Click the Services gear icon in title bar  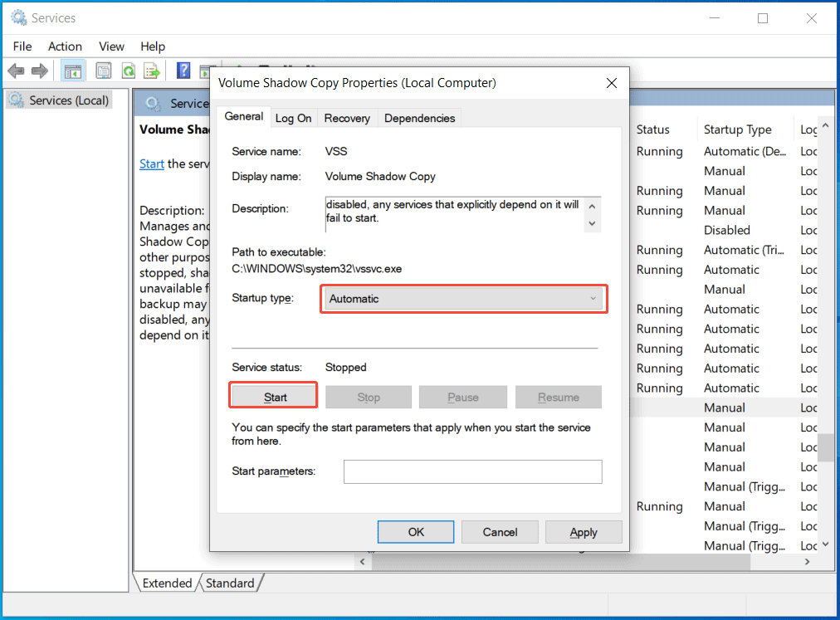17,17
